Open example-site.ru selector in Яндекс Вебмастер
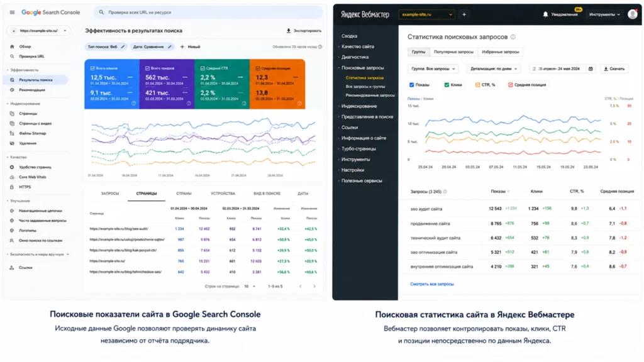Viewport: 644px width, 362px height. pos(427,14)
